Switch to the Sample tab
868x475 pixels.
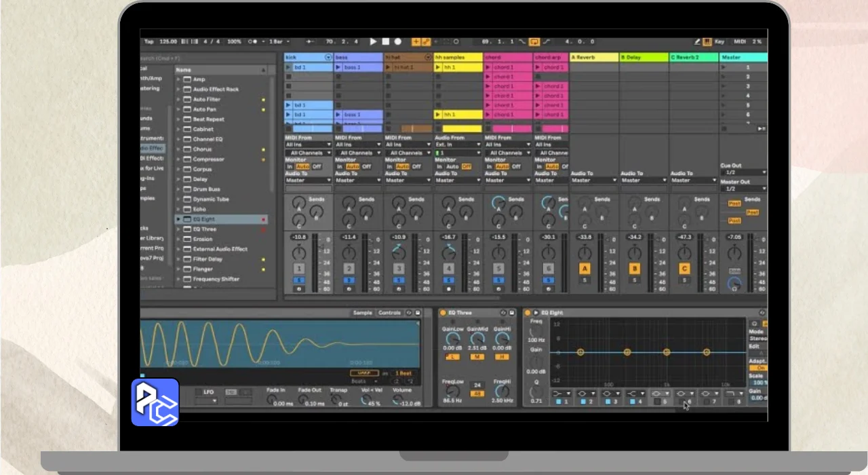[x=362, y=313]
